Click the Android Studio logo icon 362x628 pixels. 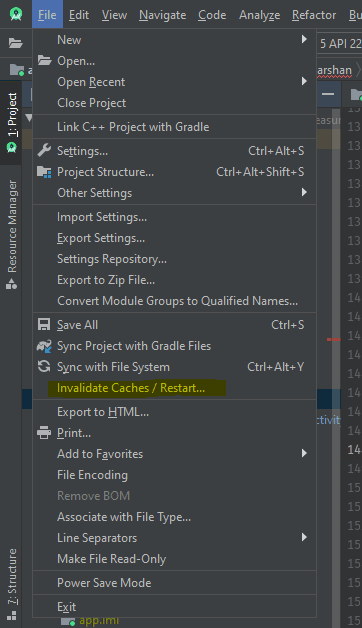[16, 14]
